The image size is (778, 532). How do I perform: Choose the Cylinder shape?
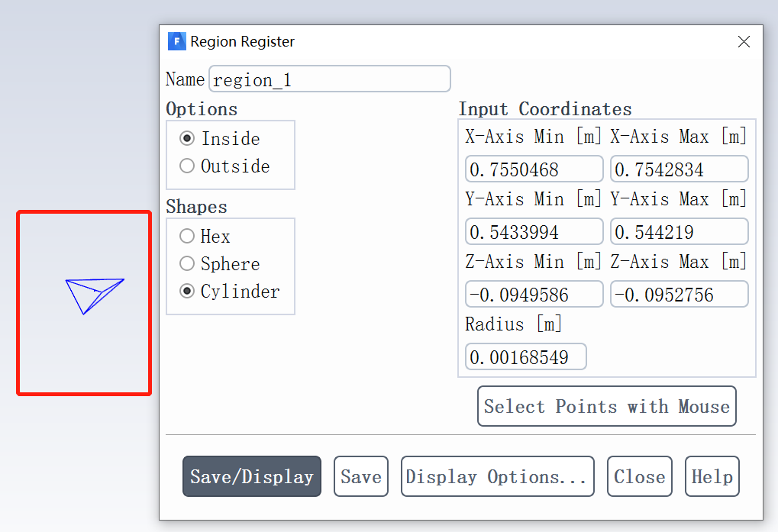pos(187,292)
